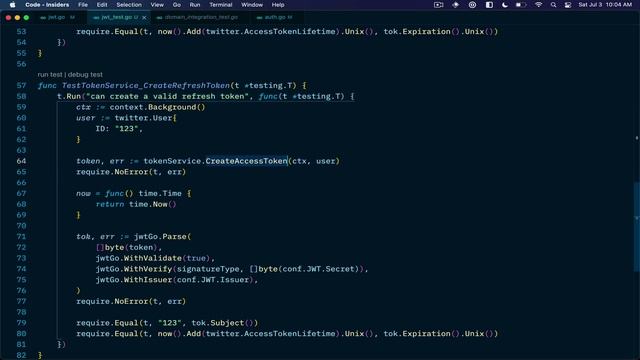
Task: Open the diamond-shaped menu bar icon
Action: pyautogui.click(x=456, y=5)
